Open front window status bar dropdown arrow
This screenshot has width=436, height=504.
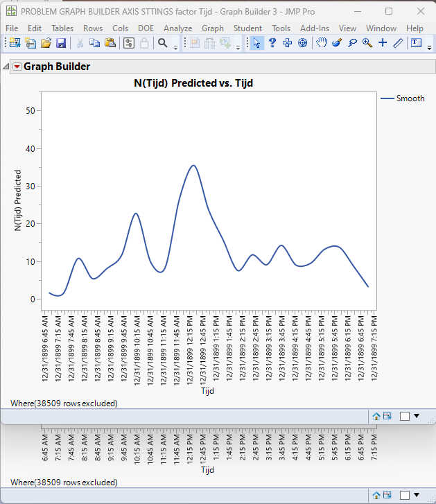[417, 416]
